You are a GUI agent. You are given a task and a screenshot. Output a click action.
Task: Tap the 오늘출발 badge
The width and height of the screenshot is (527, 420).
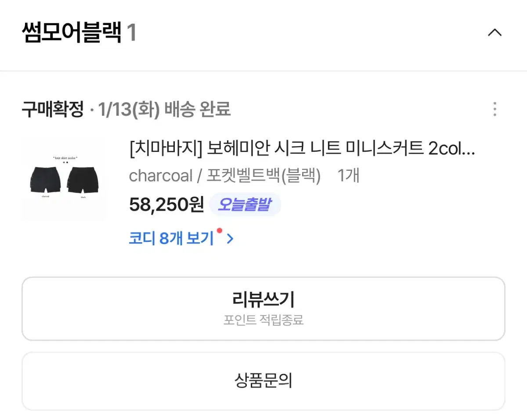coord(245,204)
